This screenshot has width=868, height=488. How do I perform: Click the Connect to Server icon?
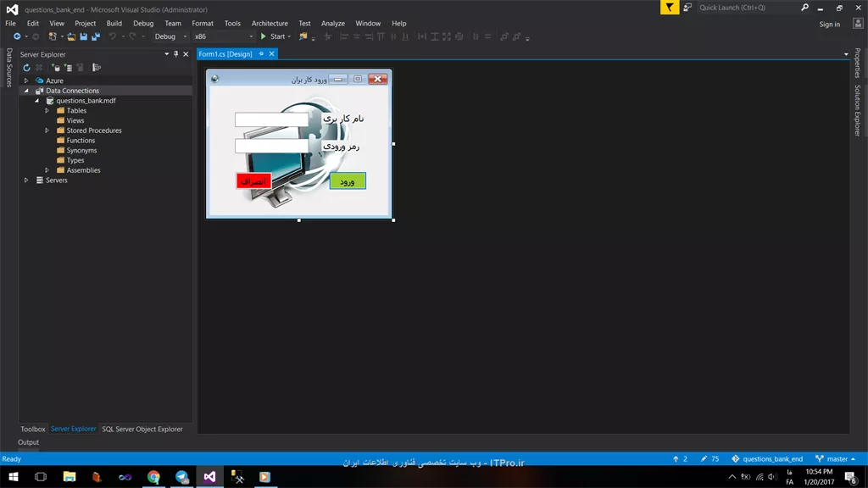(68, 68)
